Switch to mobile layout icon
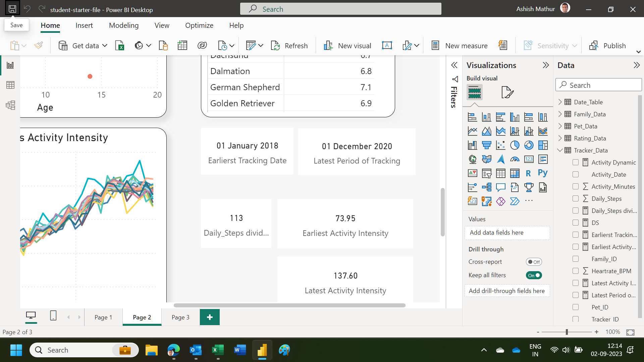Viewport: 644px width, 362px height. click(53, 316)
